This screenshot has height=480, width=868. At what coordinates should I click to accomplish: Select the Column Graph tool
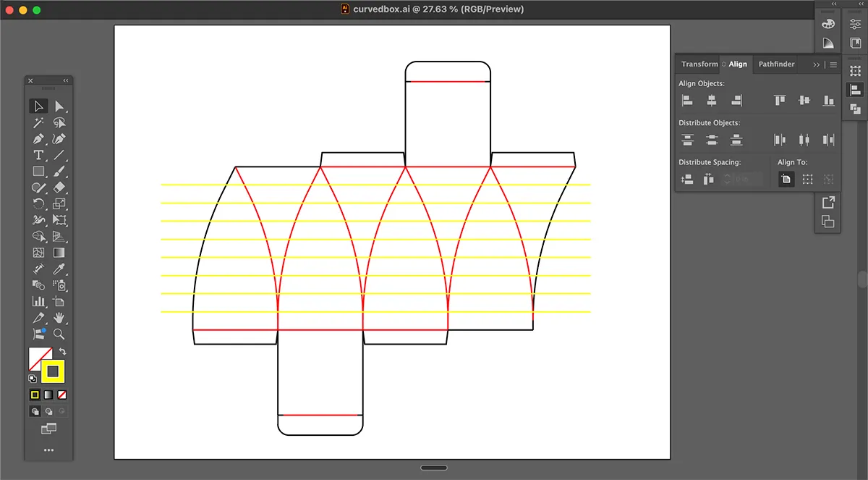(x=39, y=301)
